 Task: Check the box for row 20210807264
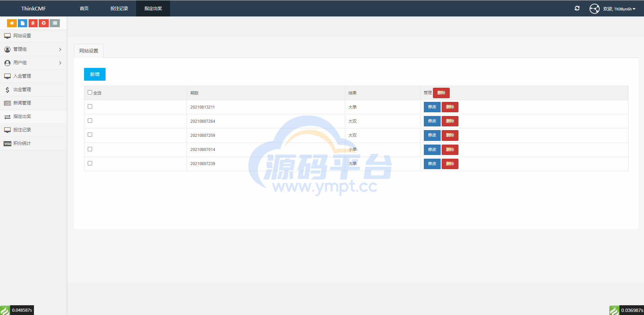(90, 121)
